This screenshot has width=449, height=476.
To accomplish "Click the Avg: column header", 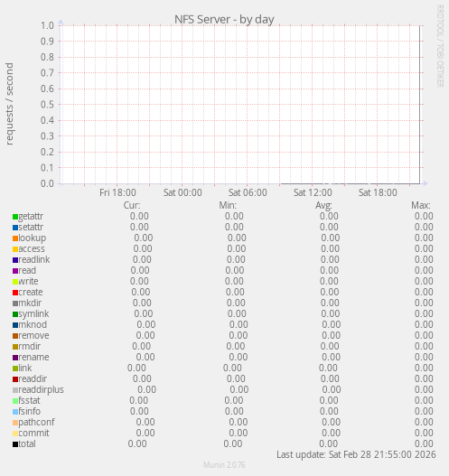I will pyautogui.click(x=323, y=206).
